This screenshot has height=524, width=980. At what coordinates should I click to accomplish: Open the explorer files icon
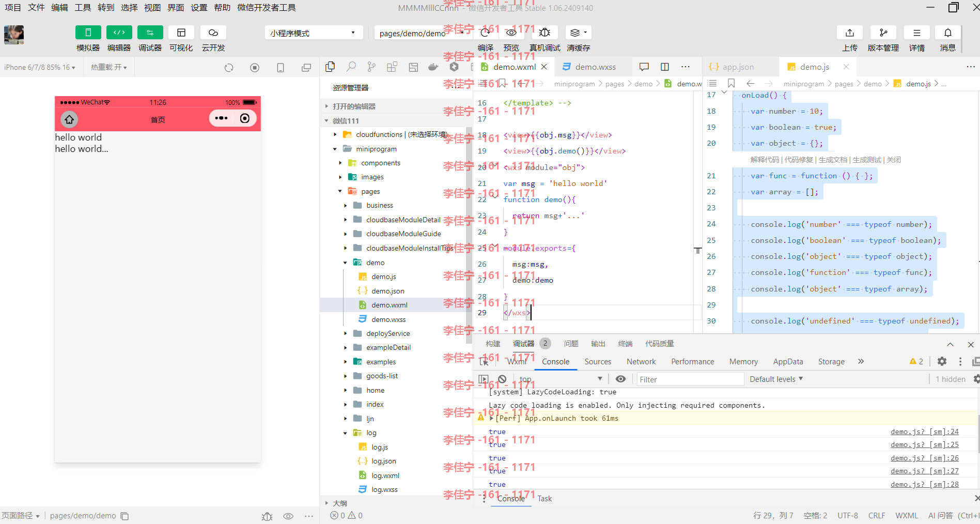(330, 67)
